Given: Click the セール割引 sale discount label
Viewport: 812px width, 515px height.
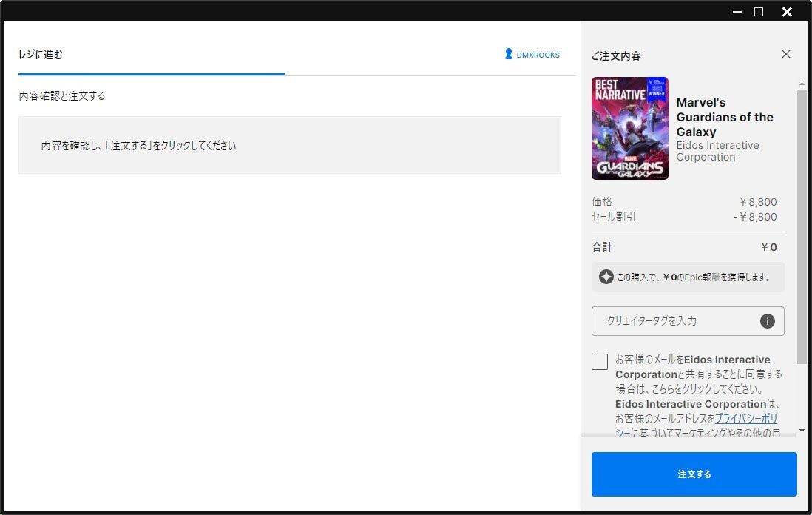Looking at the screenshot, I should point(614,217).
